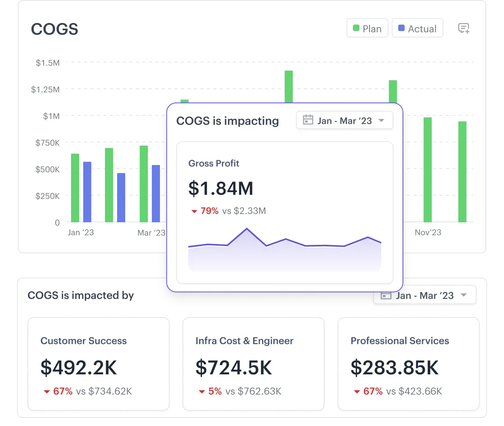Click the calendar icon in Gross Profit popup
Image resolution: width=504 pixels, height=426 pixels.
pyautogui.click(x=308, y=120)
